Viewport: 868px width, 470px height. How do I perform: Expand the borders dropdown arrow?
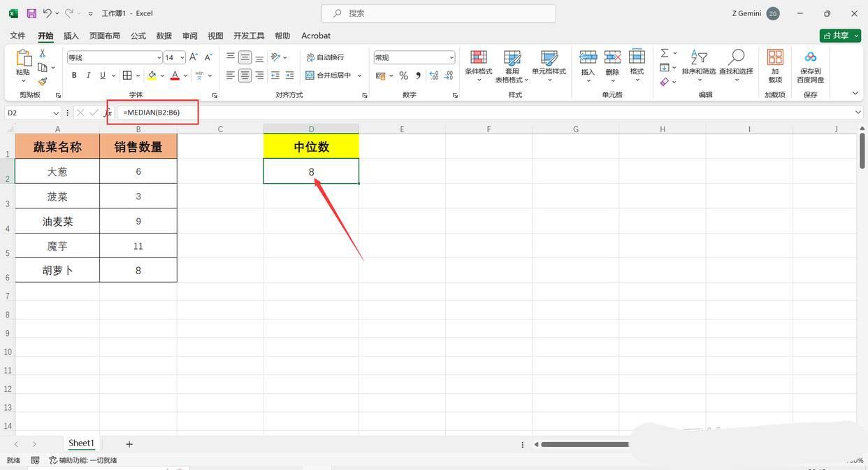pyautogui.click(x=138, y=76)
